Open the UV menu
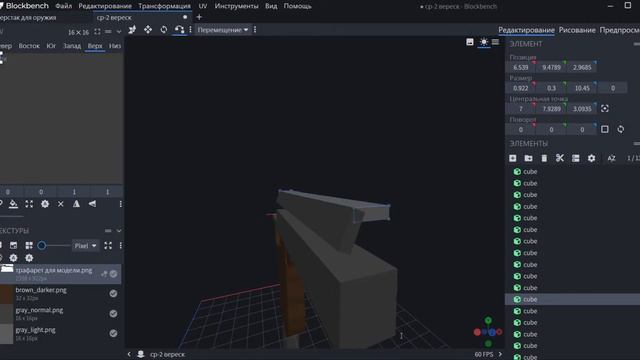Viewport: 640px width, 360px height. (202, 6)
